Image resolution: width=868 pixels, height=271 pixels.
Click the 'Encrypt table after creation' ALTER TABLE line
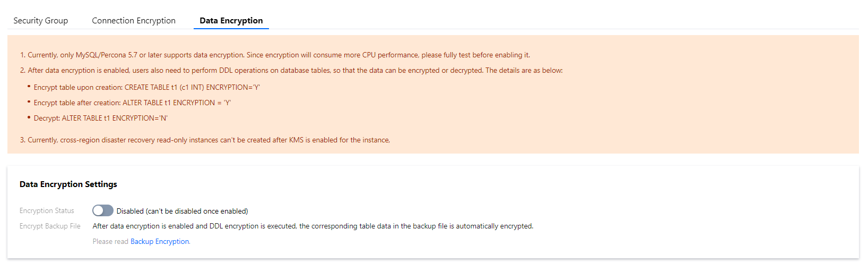click(132, 103)
